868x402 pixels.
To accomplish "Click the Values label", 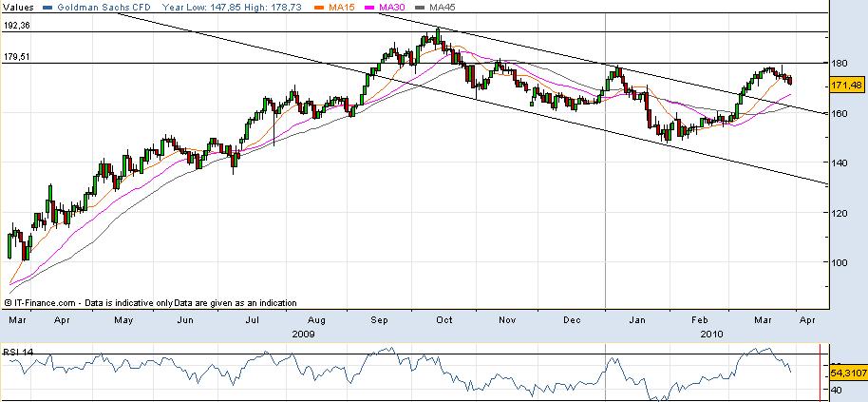I will click(x=18, y=8).
